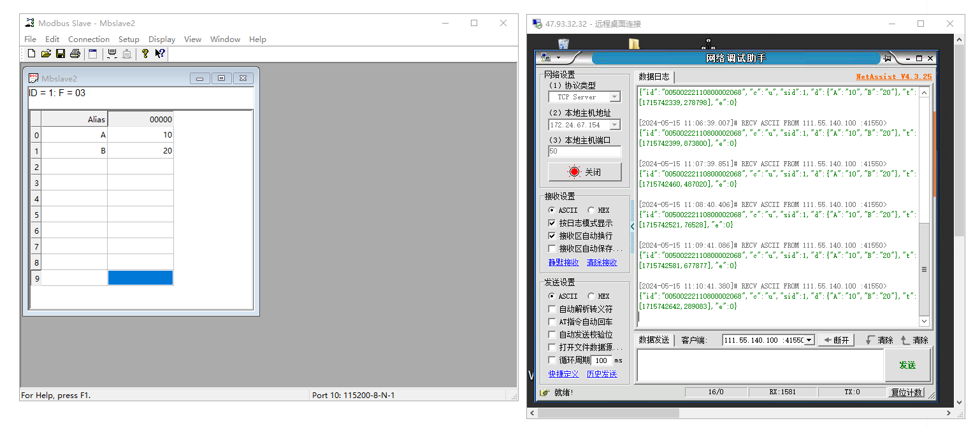The height and width of the screenshot is (428, 980).
Task: Click the green 发送 send button
Action: 907,365
